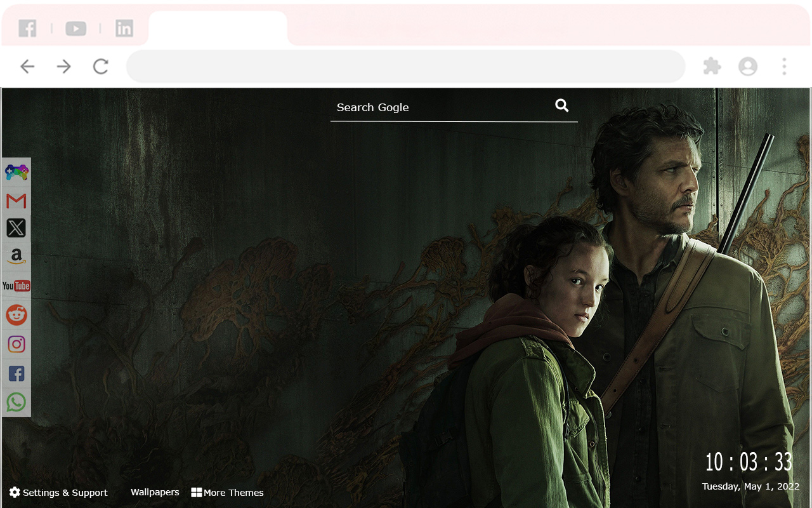Image resolution: width=812 pixels, height=508 pixels.
Task: Go back with the browser back arrow
Action: coord(27,66)
